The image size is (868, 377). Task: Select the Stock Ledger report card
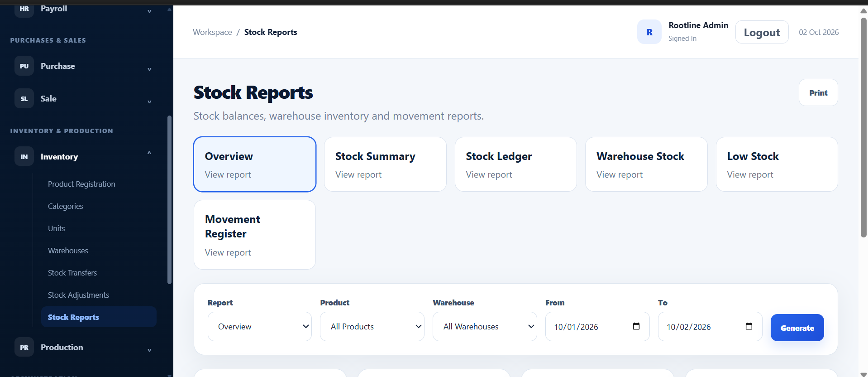point(516,164)
